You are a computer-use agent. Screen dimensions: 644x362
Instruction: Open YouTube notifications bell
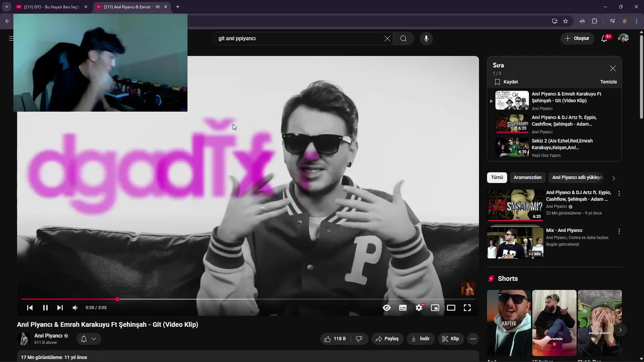(x=605, y=39)
